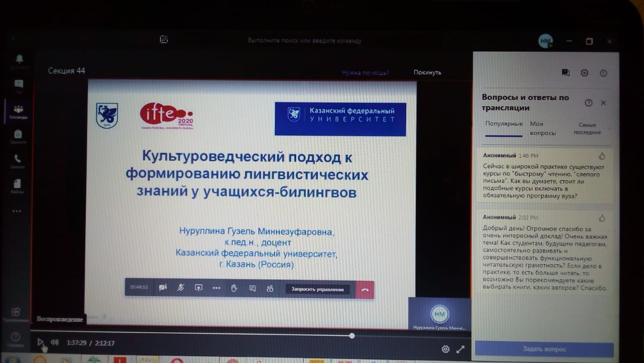
Task: Click the Нужна помощь? link
Action: pos(365,72)
